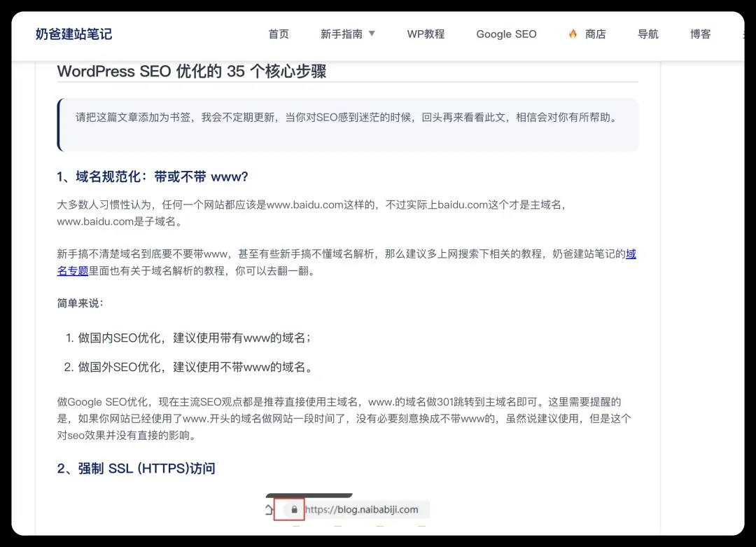Open the 博客 nav link

click(x=701, y=34)
